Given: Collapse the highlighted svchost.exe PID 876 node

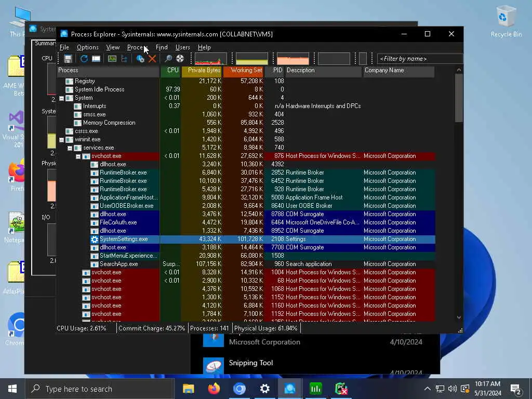Looking at the screenshot, I should click(78, 156).
